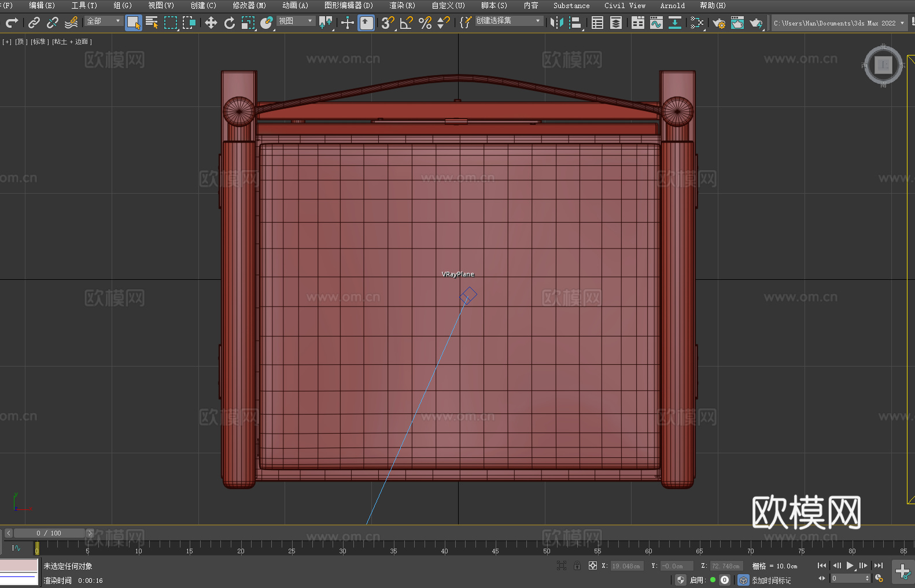Toggle the Scene Explorer icon
The height and width of the screenshot is (588, 915).
click(x=597, y=23)
